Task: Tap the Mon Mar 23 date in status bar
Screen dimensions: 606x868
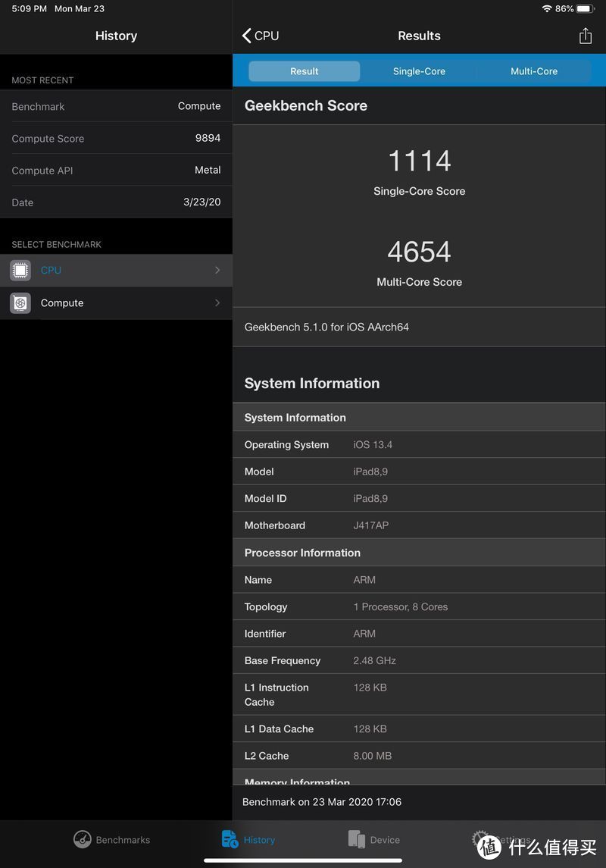Action: coord(80,9)
